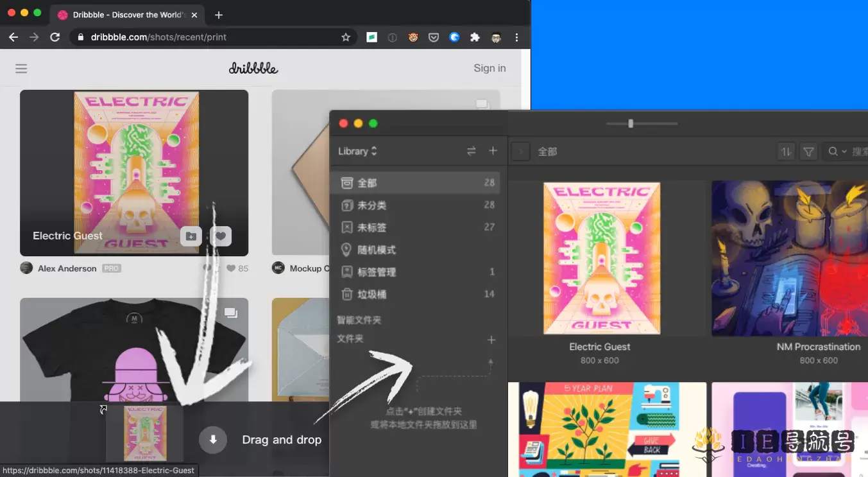868x477 pixels.
Task: Open 随机模式 random mode
Action: 415,250
